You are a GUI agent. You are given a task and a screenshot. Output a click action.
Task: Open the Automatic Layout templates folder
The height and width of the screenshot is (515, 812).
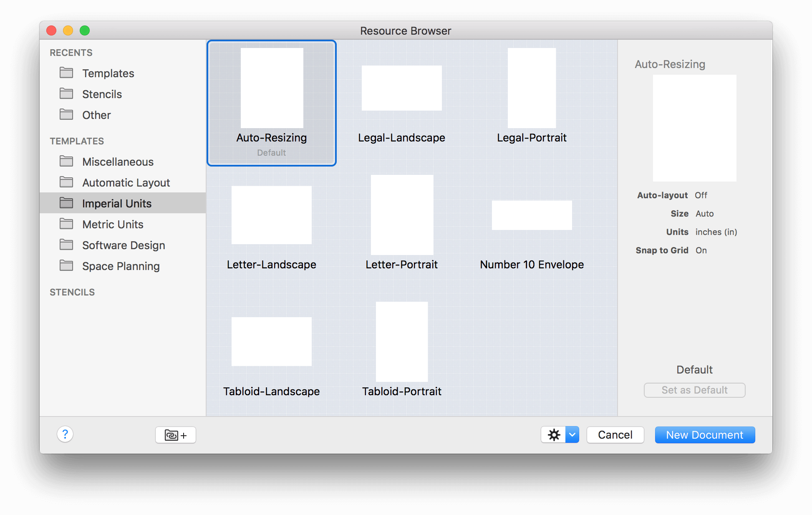tap(123, 183)
